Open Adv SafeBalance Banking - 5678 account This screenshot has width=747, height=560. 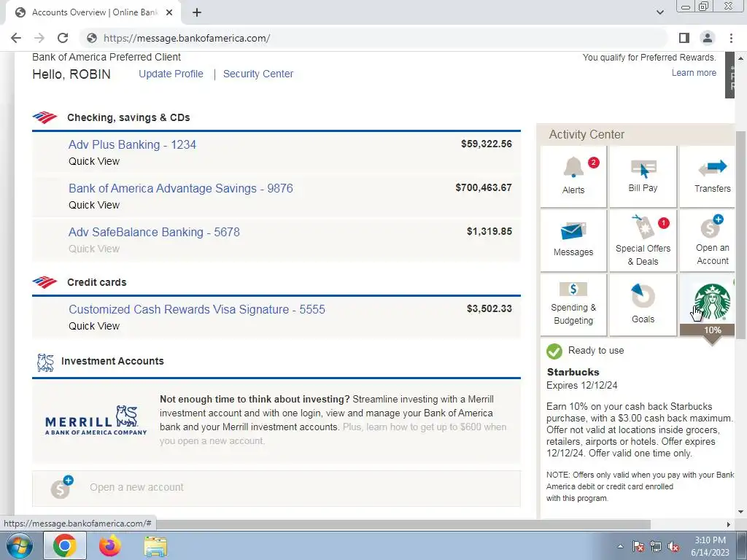(155, 233)
